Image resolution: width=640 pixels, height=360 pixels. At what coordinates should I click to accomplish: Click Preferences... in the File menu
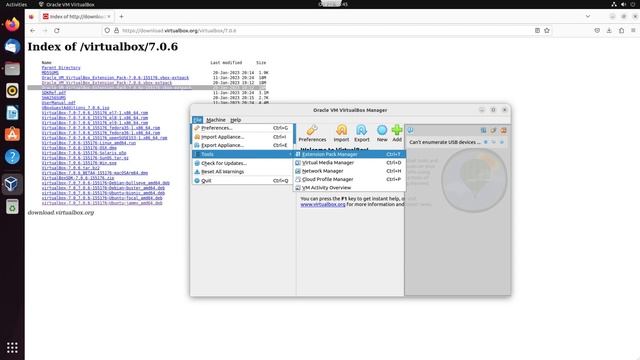242,128
